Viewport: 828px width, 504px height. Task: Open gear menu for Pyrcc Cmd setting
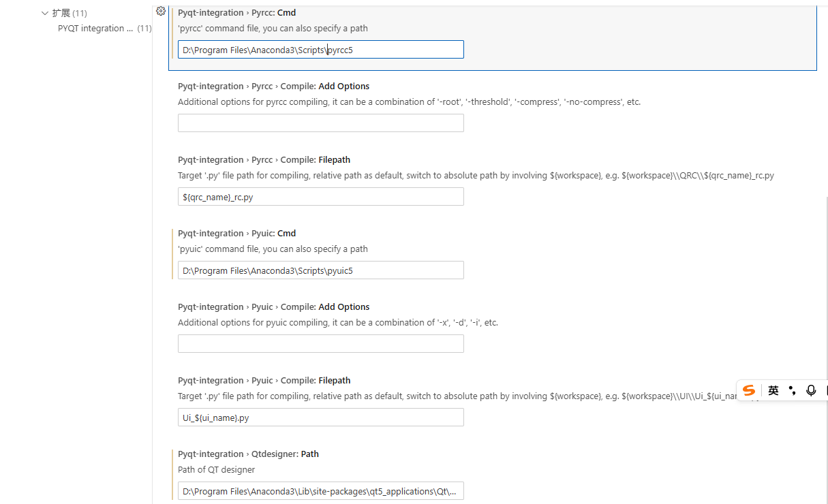tap(161, 11)
